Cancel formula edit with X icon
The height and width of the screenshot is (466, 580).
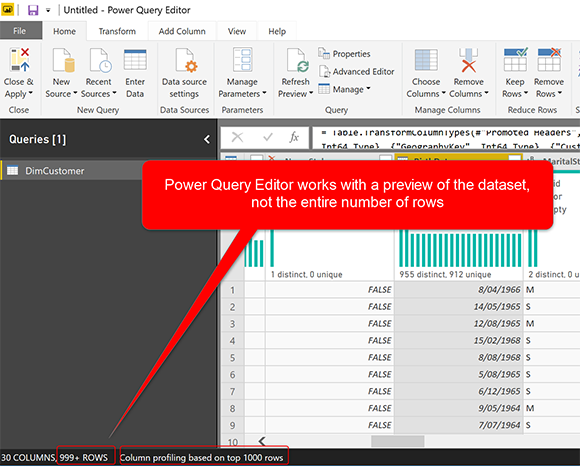pos(237,138)
